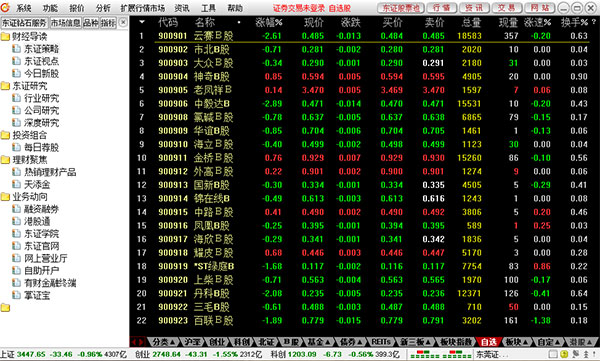Click the red arrows tab scroll icon
Viewport: 600px width, 361px height.
[137, 341]
